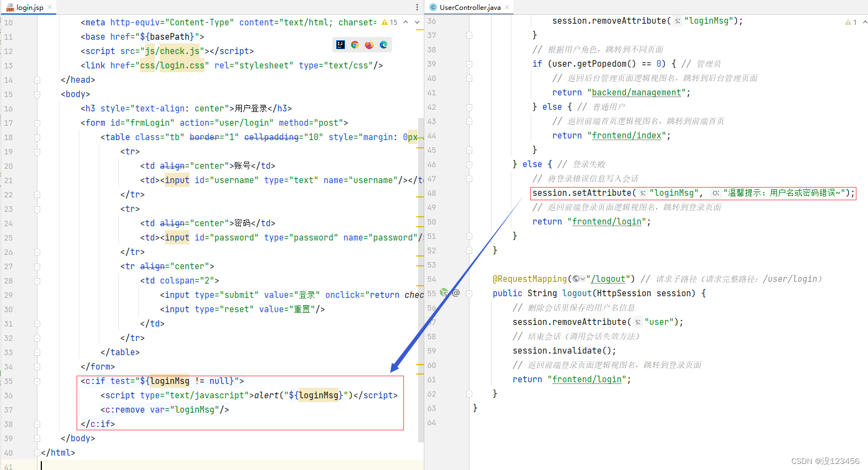Collapse <tr align="center"> fold at line 27
868x470 pixels.
(37, 266)
